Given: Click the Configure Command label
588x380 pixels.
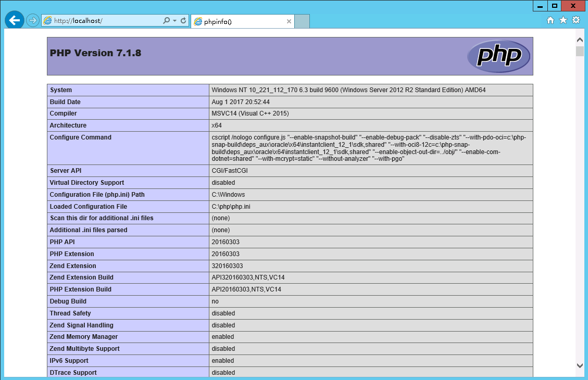Looking at the screenshot, I should [80, 137].
